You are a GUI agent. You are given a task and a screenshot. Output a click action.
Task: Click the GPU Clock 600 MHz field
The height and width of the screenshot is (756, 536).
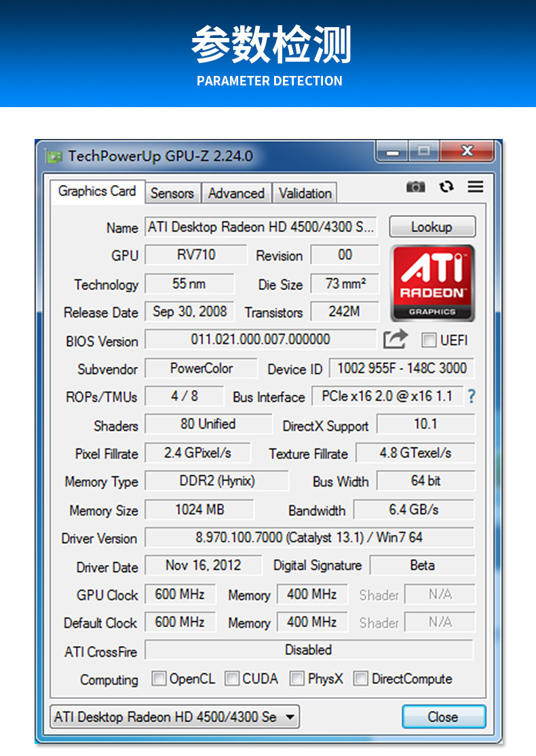(x=180, y=594)
